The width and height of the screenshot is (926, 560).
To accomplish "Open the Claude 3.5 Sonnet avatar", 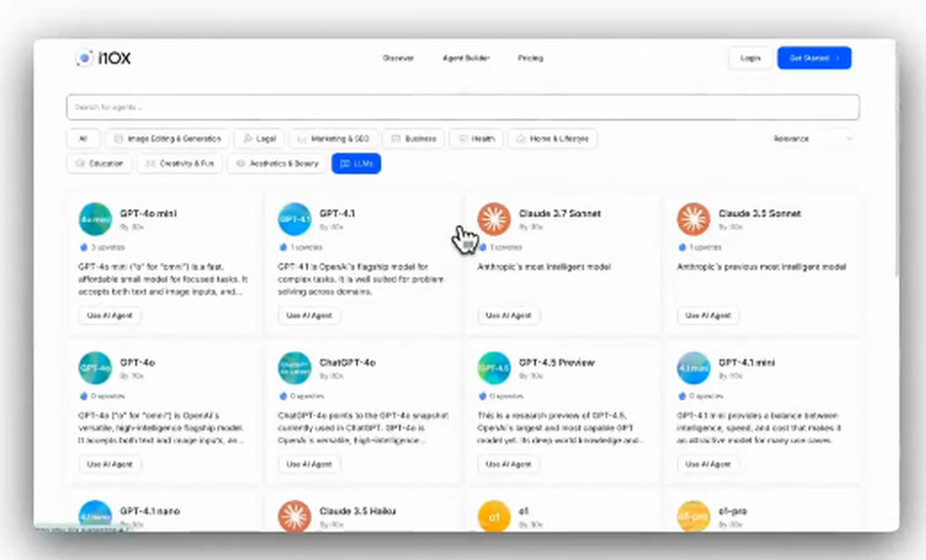I will click(694, 219).
